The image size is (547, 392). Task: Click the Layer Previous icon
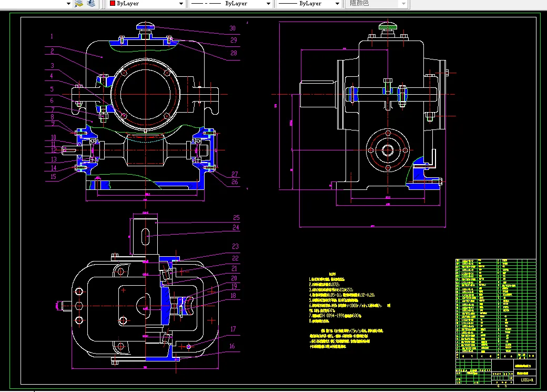91,4
